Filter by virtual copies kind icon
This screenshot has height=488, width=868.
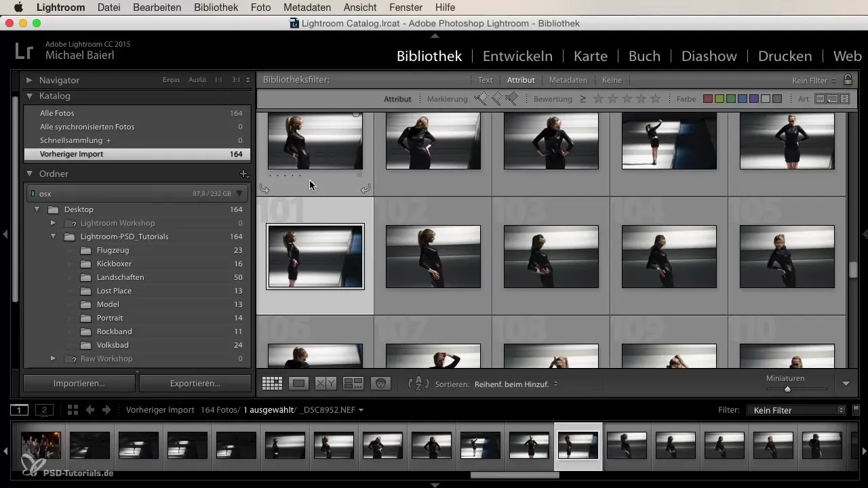click(x=832, y=99)
